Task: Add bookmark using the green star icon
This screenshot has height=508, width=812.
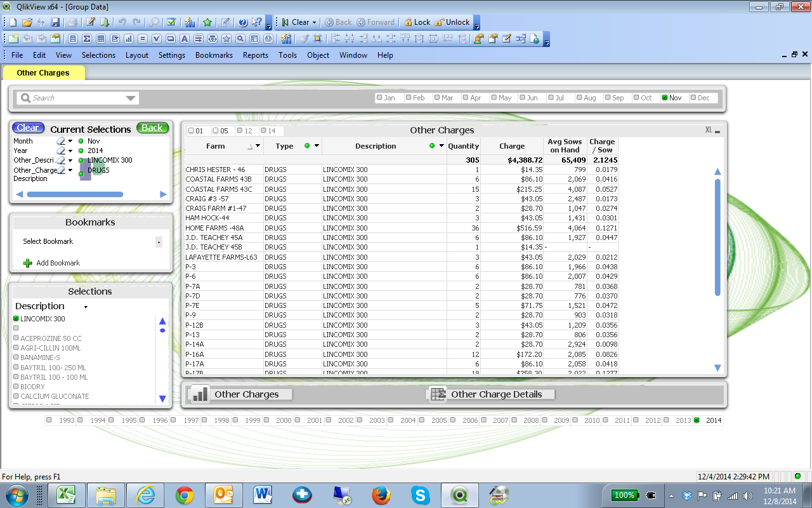Action: [x=207, y=22]
